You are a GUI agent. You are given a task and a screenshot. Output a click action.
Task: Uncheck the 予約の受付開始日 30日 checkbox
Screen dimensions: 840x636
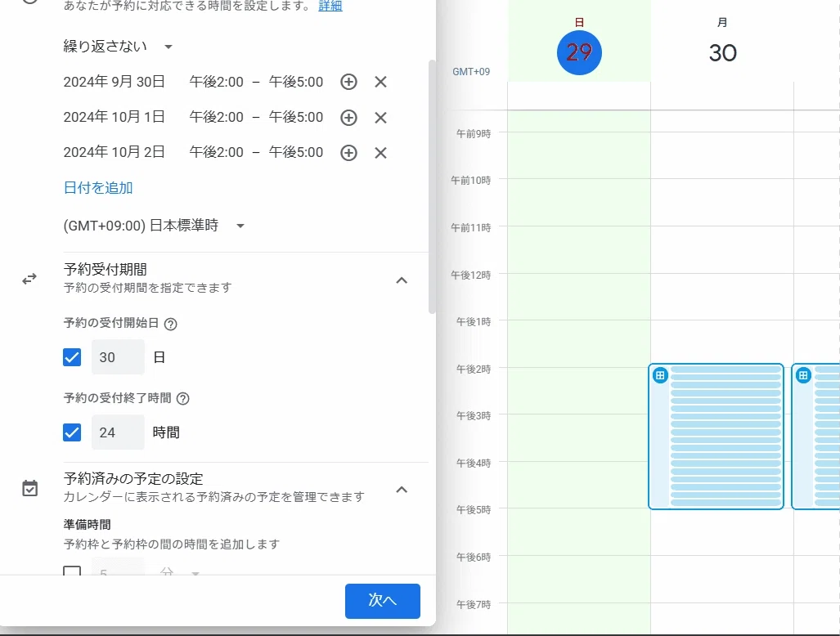(x=72, y=357)
